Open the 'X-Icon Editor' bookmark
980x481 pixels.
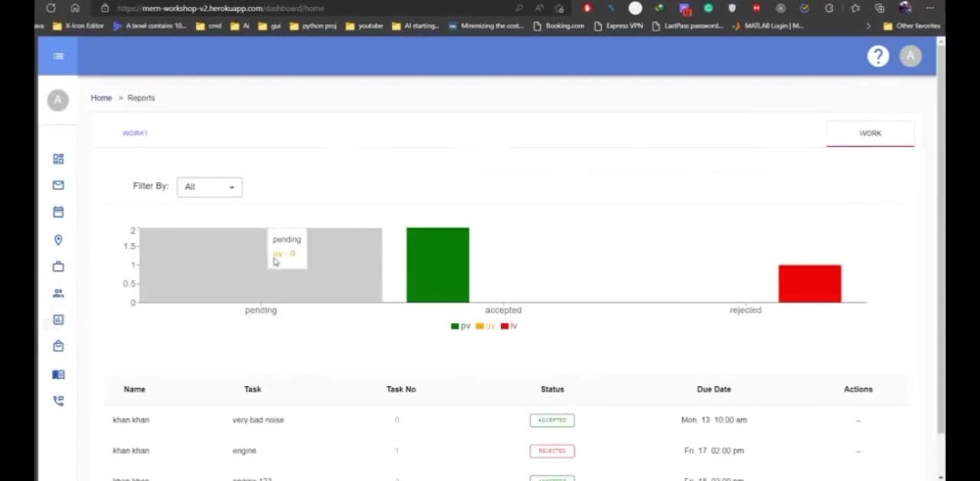[78, 26]
